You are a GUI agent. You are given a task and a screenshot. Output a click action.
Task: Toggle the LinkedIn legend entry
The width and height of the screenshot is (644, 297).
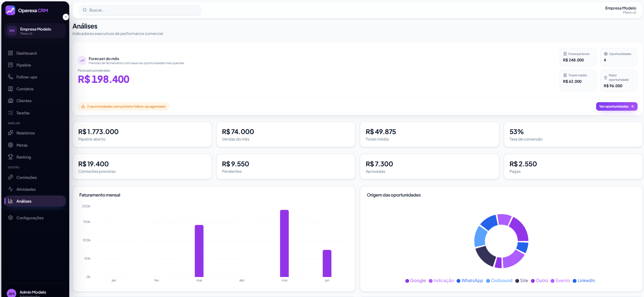click(x=584, y=281)
